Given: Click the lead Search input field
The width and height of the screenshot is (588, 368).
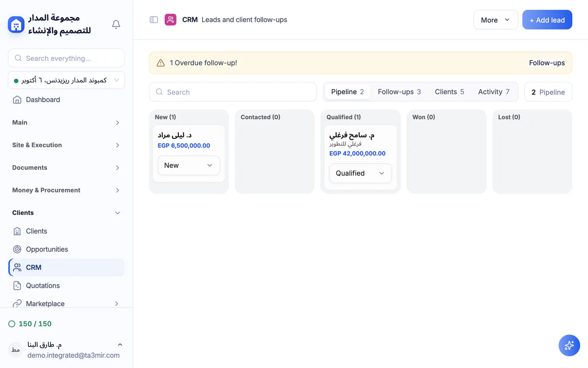Looking at the screenshot, I should click(x=233, y=92).
